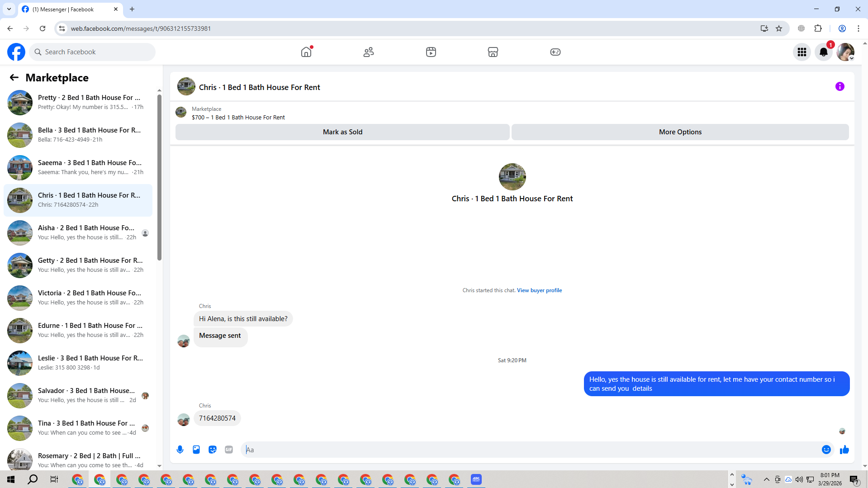
Task: Open the Reels video icon
Action: click(431, 52)
